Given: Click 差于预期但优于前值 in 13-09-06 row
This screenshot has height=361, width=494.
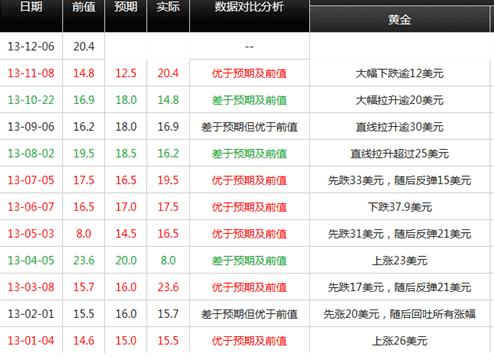Looking at the screenshot, I should pyautogui.click(x=249, y=127).
